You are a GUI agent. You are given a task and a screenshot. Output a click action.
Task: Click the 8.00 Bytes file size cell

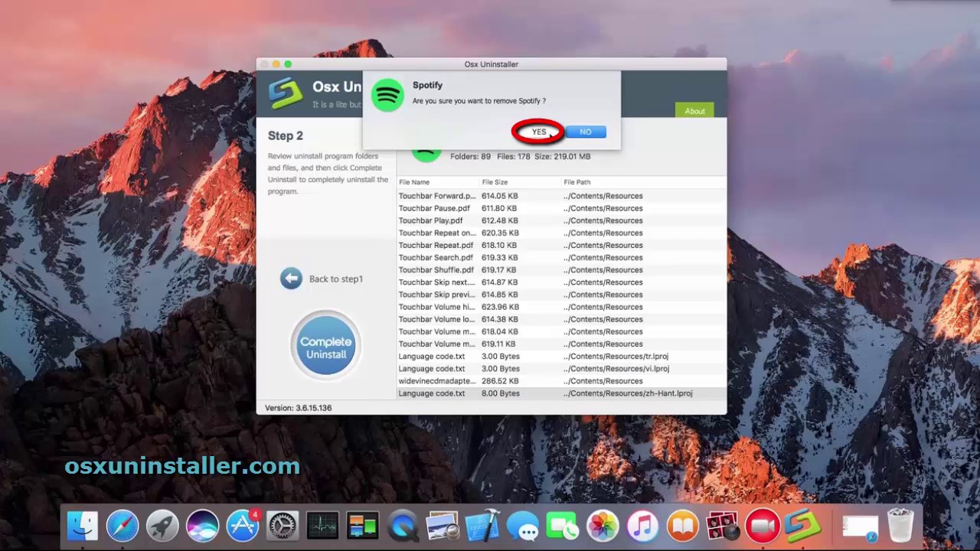(x=501, y=393)
